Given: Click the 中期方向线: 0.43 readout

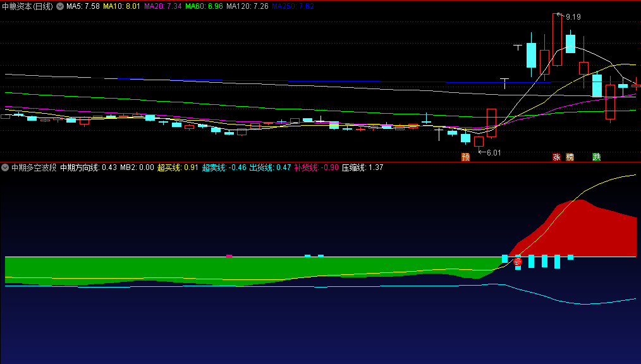Looking at the screenshot, I should pos(89,167).
